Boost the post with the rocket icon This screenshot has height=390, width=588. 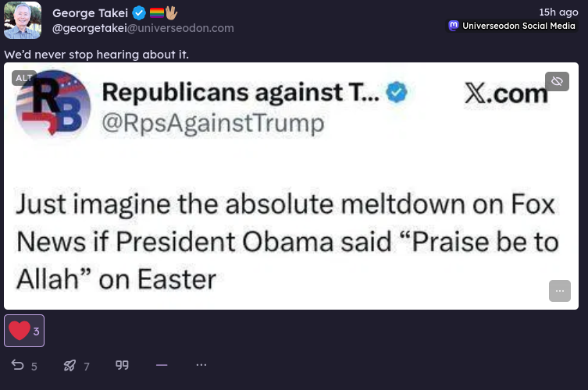[70, 365]
